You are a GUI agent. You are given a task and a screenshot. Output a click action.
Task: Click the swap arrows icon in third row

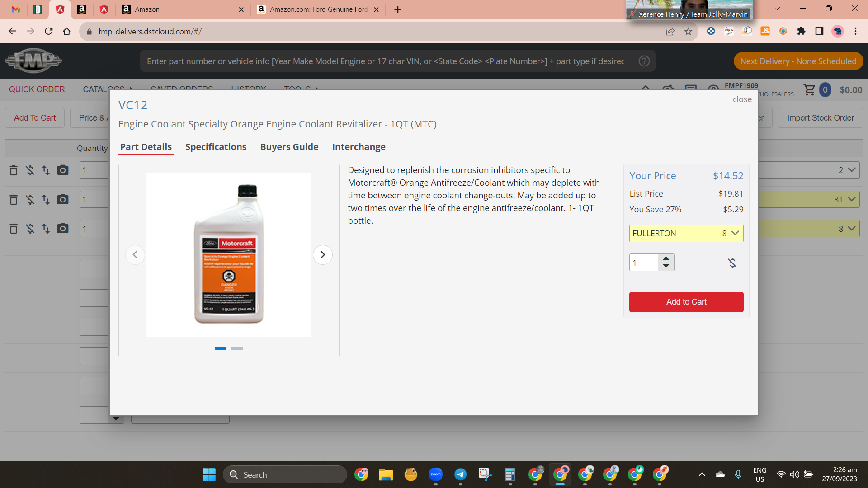click(x=46, y=229)
